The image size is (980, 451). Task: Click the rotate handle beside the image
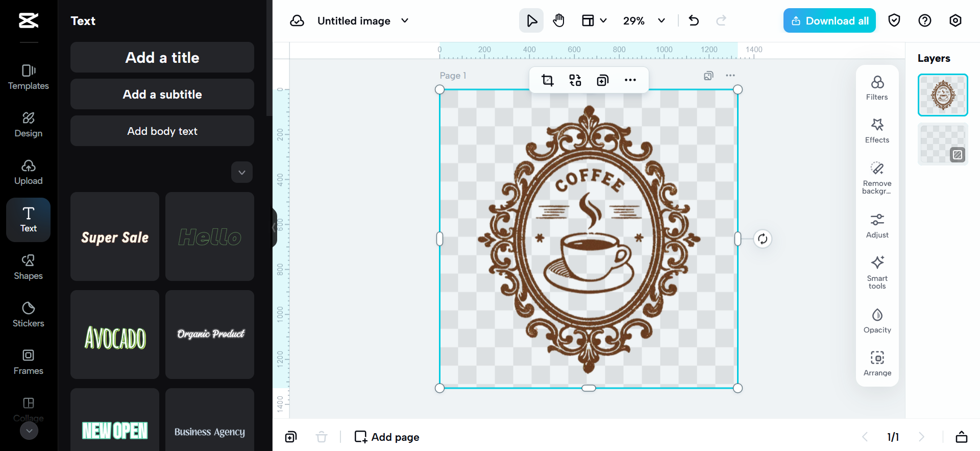[763, 239]
